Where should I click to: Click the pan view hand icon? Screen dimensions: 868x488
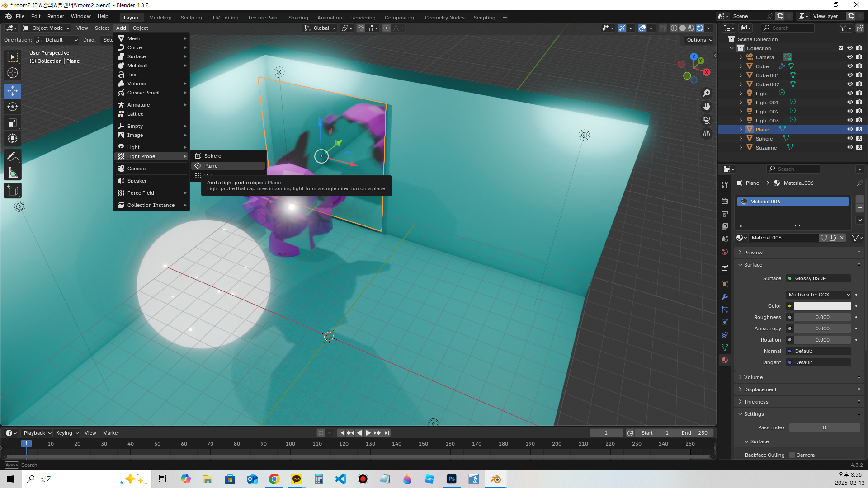coord(707,107)
